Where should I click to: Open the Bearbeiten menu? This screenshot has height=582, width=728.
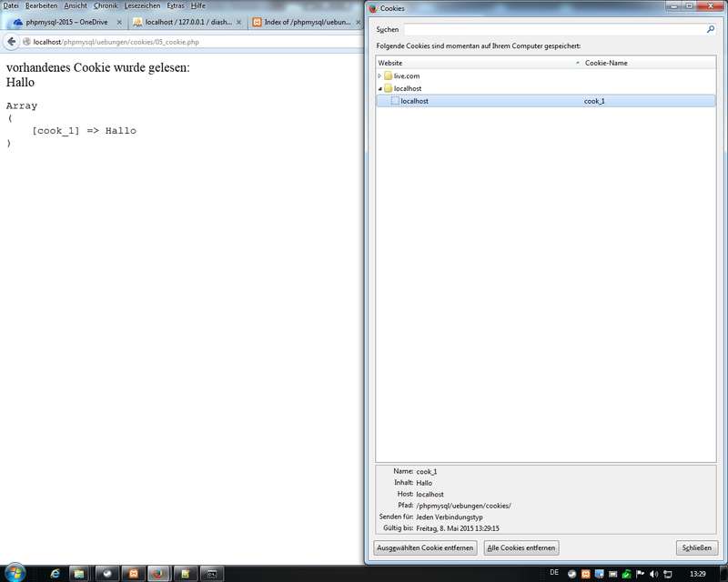41,5
